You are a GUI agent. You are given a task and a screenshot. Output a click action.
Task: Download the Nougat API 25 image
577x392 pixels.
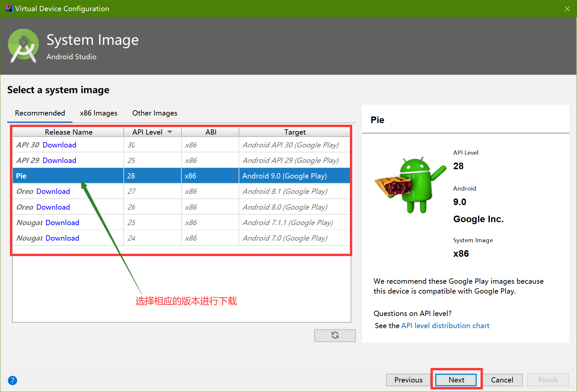(62, 222)
